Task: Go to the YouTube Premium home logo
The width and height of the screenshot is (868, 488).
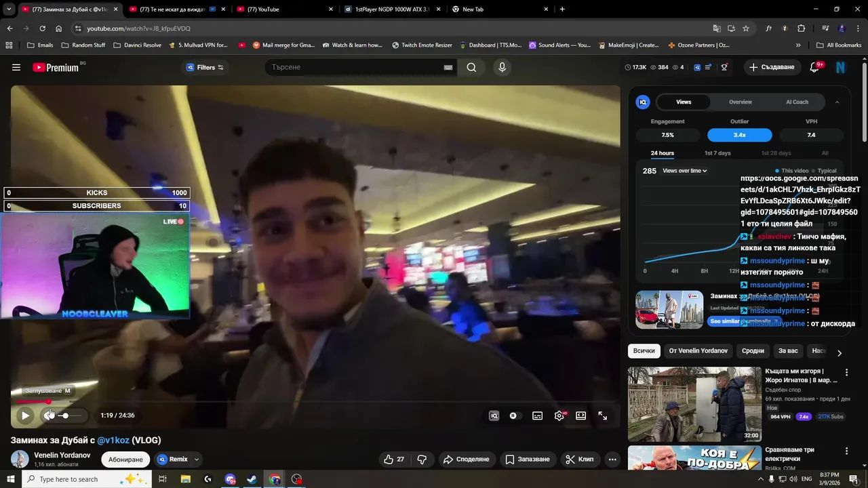Action: [56, 67]
